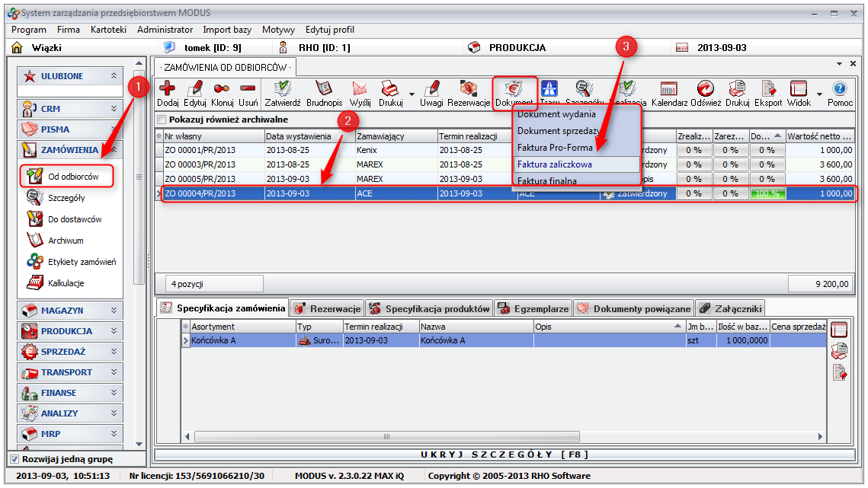This screenshot has width=868, height=488.
Task: Open the Administrator menu
Action: point(165,30)
